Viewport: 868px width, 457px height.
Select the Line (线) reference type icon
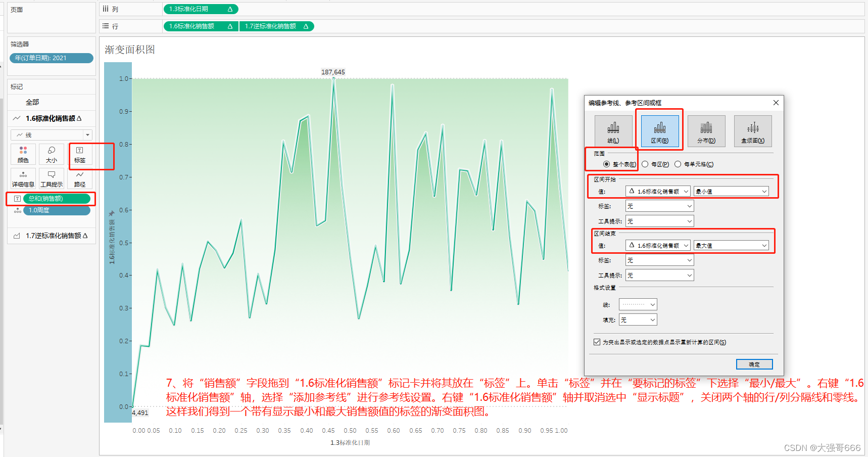coord(613,131)
